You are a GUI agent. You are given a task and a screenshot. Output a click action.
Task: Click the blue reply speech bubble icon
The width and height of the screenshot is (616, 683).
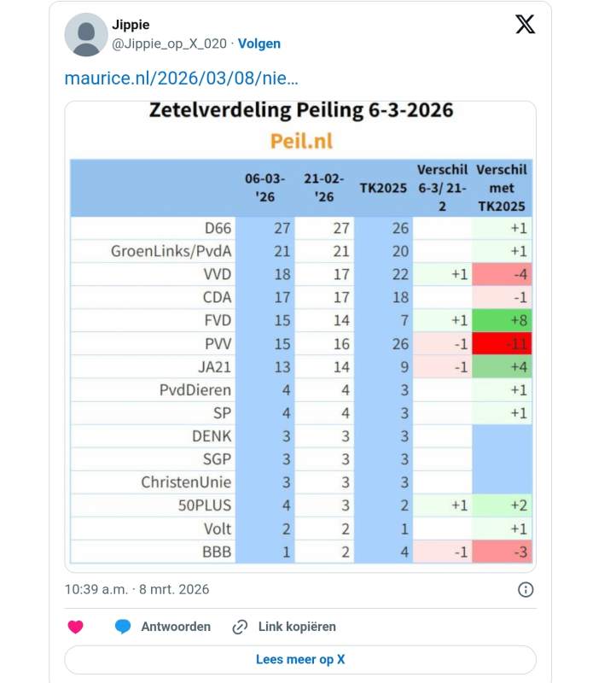coord(123,627)
